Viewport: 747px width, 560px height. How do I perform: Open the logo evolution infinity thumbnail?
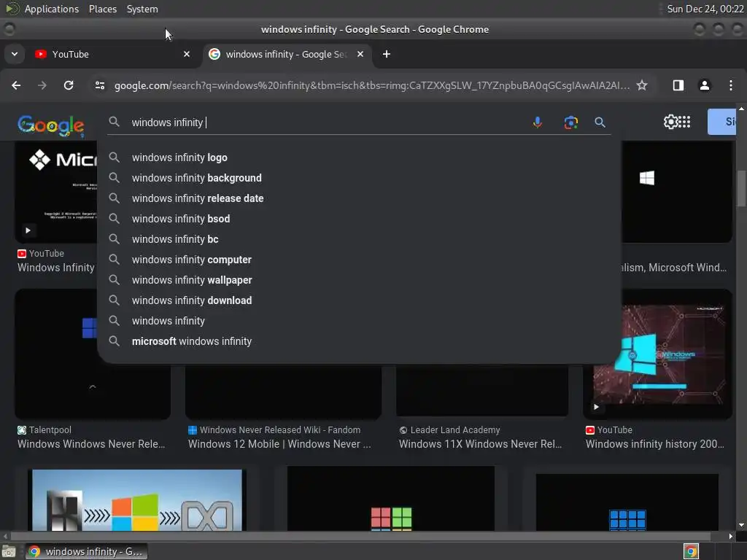point(137,500)
